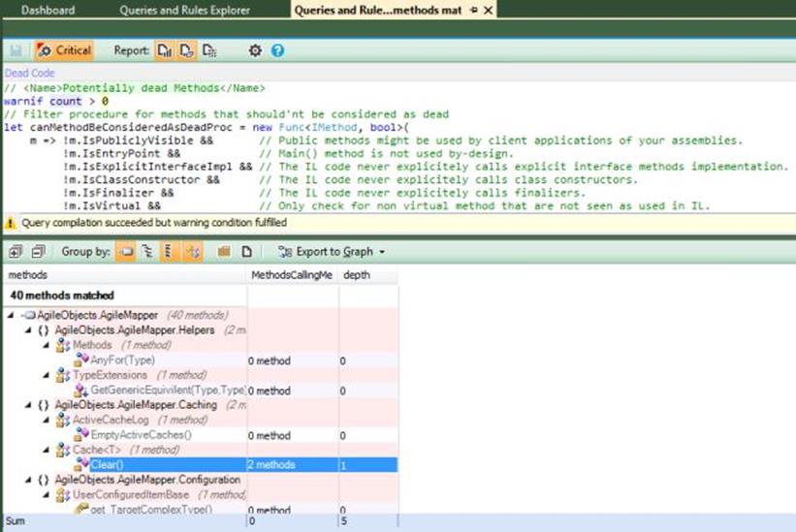The image size is (796, 532).
Task: Click the Helpers namespace braces icon
Action: [x=44, y=330]
